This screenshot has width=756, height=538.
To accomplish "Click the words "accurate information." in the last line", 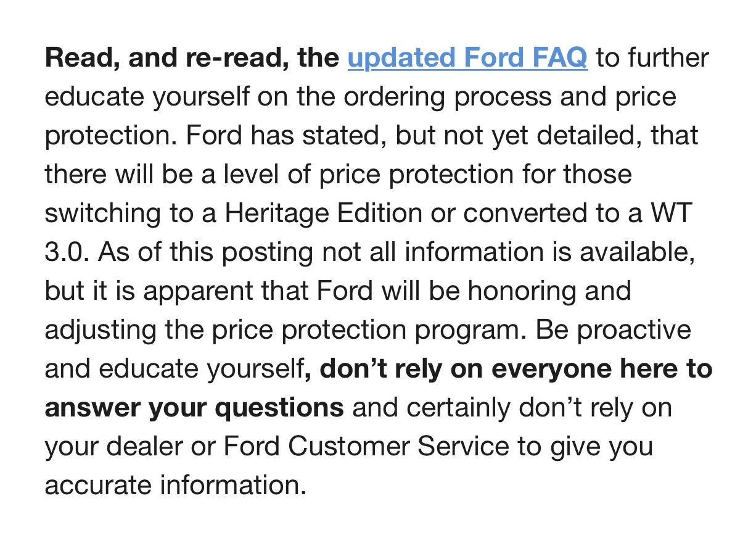I will point(176,486).
